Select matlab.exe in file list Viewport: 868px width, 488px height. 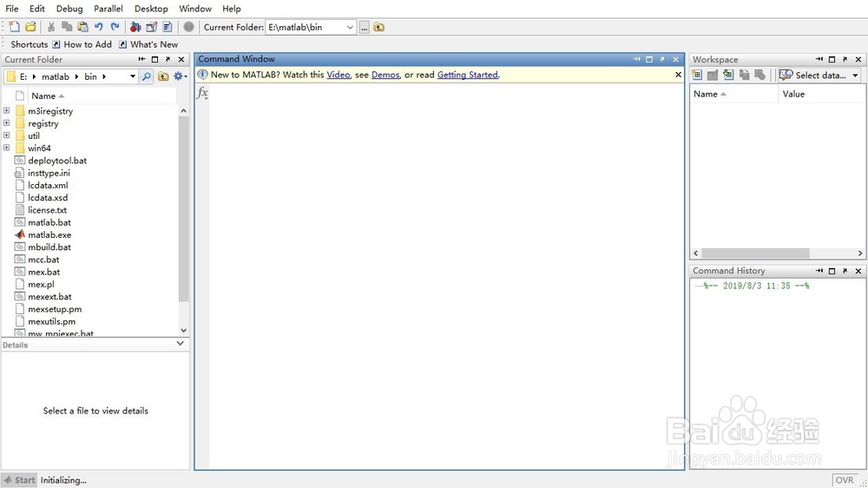(49, 234)
